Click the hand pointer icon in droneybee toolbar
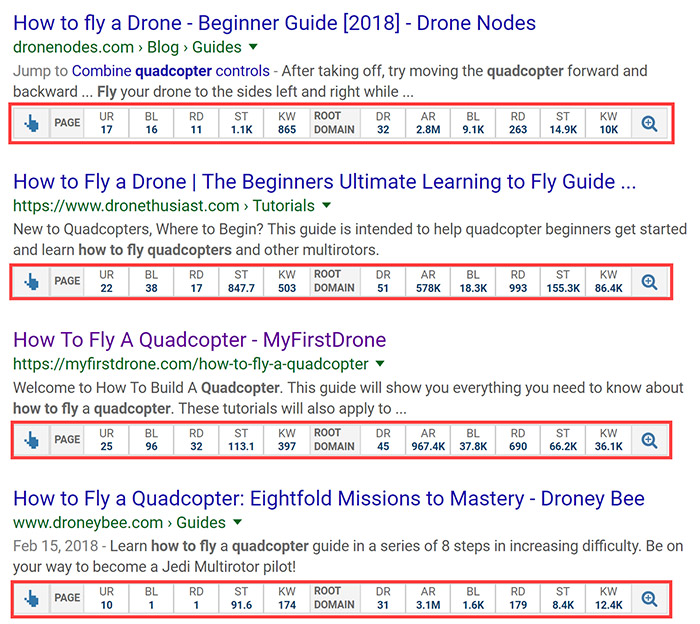 tap(32, 599)
